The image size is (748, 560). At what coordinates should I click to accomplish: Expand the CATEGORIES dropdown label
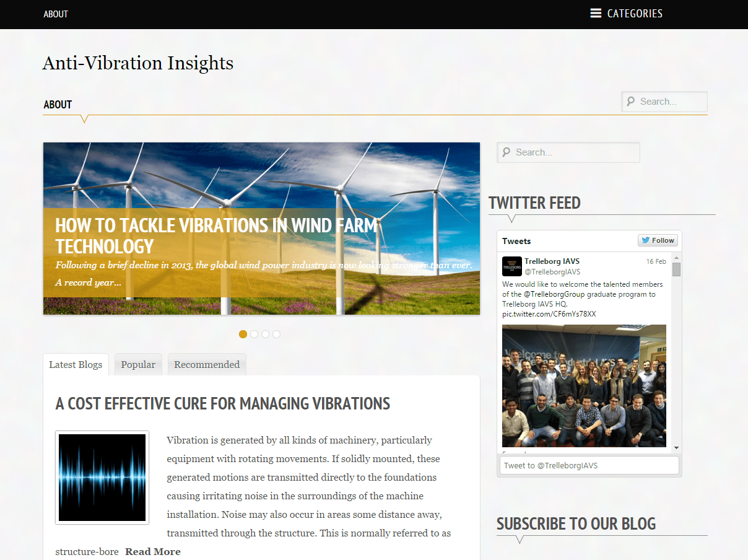coord(635,14)
